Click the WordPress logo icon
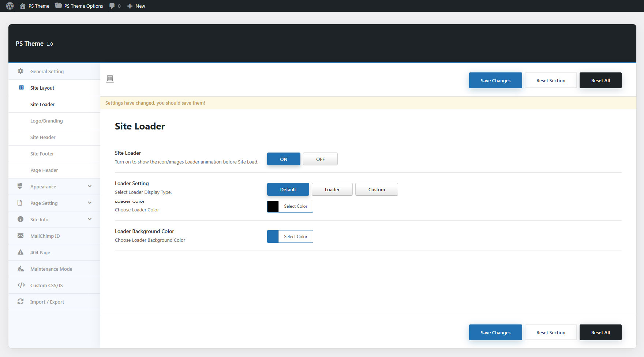 10,6
